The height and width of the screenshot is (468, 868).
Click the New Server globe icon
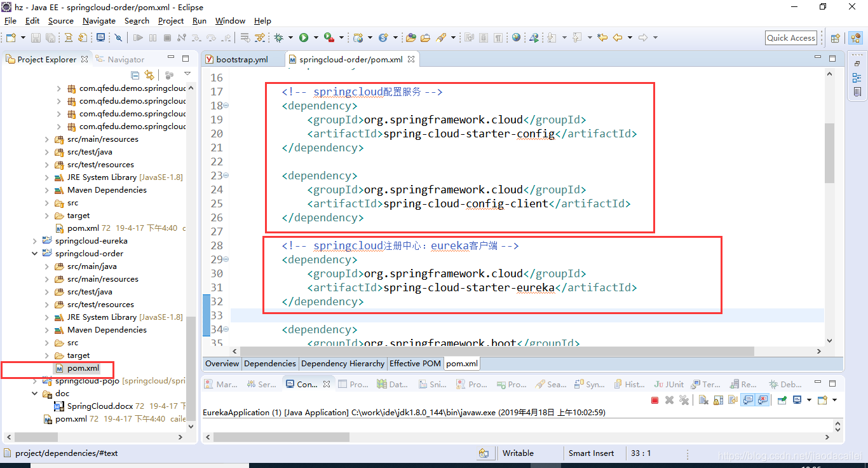tap(358, 38)
